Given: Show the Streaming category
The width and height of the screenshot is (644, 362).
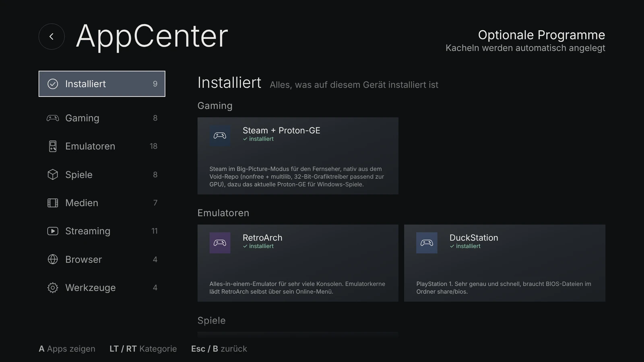Looking at the screenshot, I should (x=102, y=231).
